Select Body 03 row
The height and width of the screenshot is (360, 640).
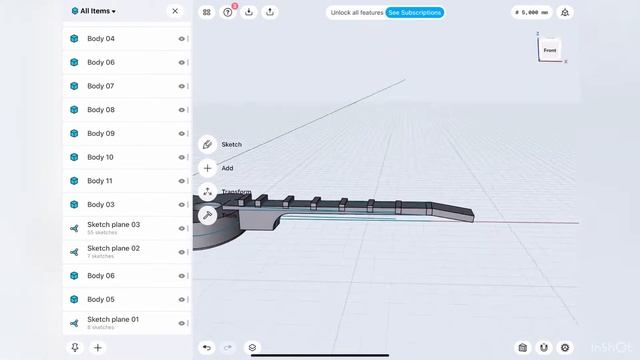click(127, 204)
